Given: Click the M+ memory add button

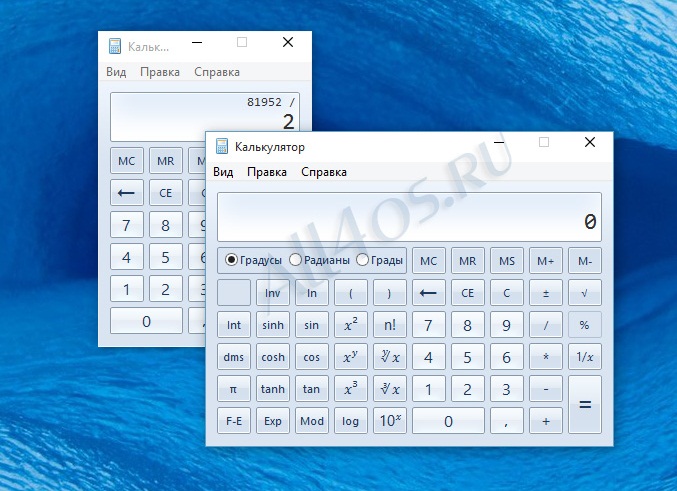Looking at the screenshot, I should [546, 260].
